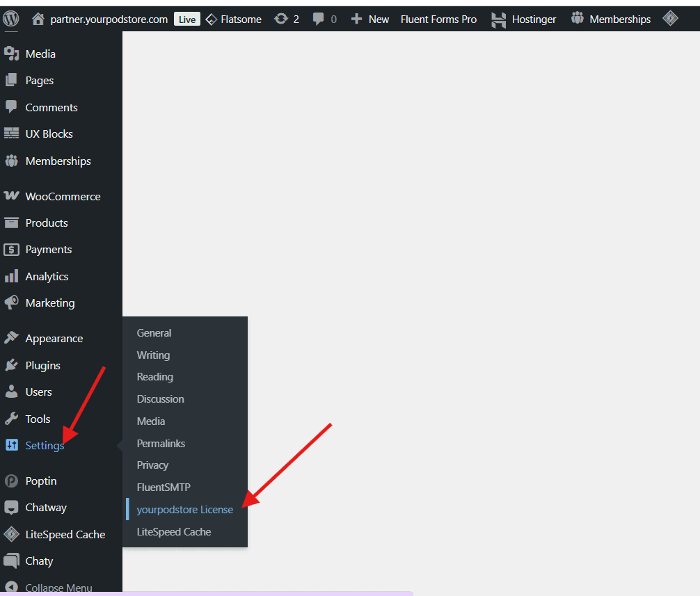Go to Products in the sidebar

pyautogui.click(x=47, y=223)
